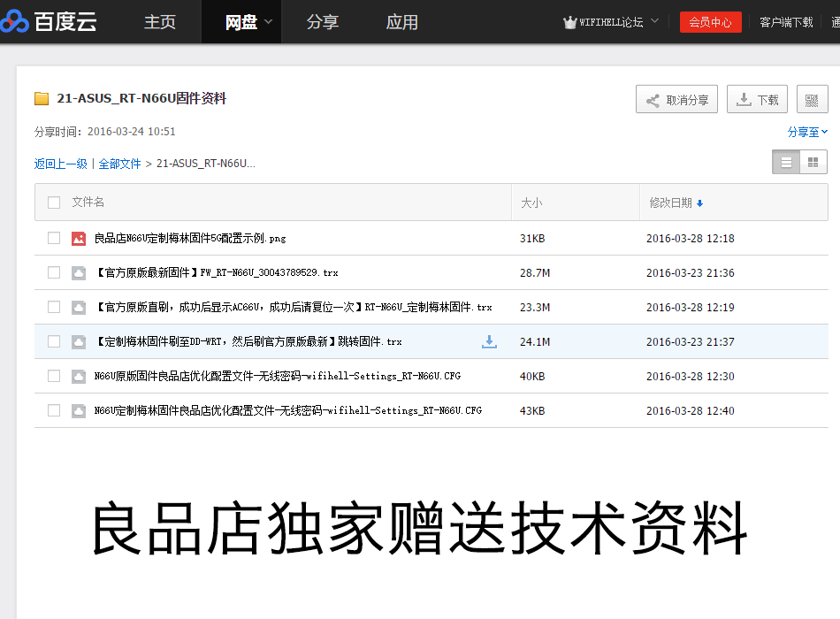This screenshot has height=619, width=840.
Task: Open the QR code share icon button
Action: (812, 100)
